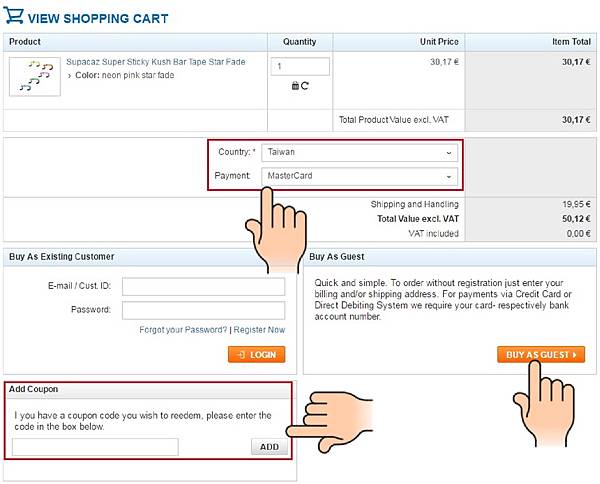The image size is (600, 484).
Task: Click the VIEW SHOPPING CART heading
Action: coord(98,18)
